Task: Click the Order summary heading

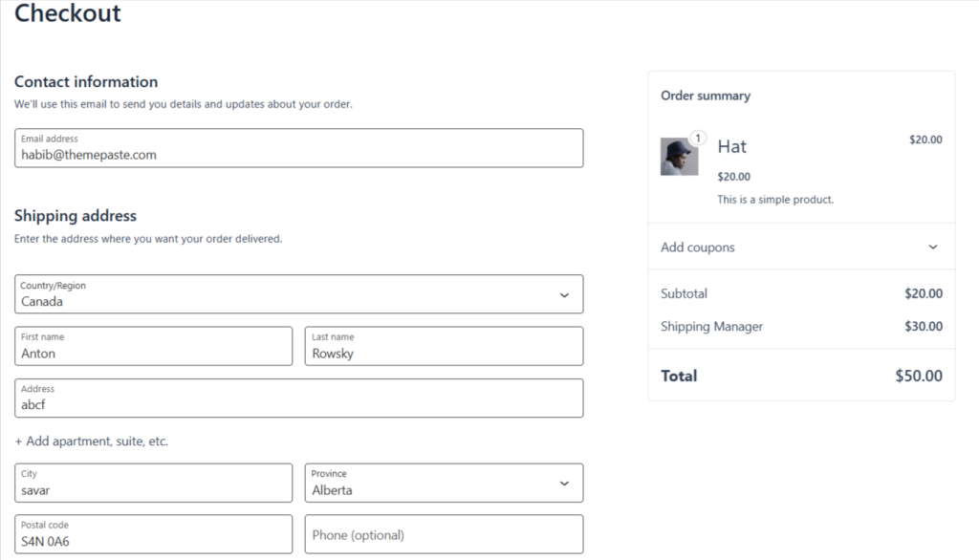Action: coord(706,96)
